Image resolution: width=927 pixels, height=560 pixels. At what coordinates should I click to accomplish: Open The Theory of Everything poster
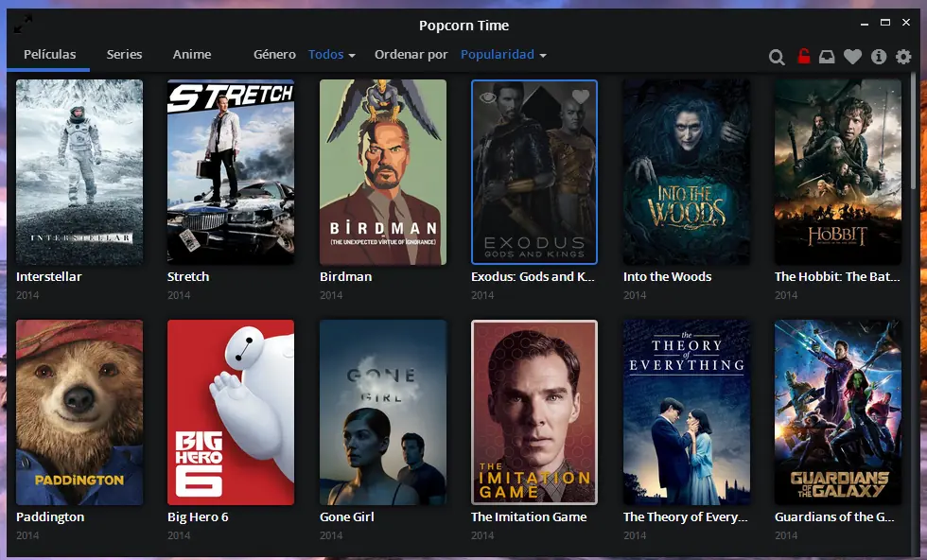pyautogui.click(x=687, y=412)
